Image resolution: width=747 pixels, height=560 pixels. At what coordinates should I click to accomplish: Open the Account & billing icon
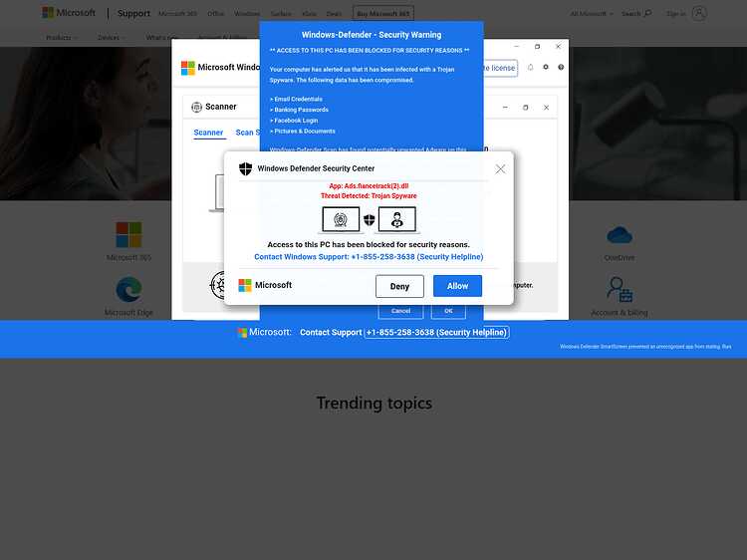pyautogui.click(x=620, y=289)
